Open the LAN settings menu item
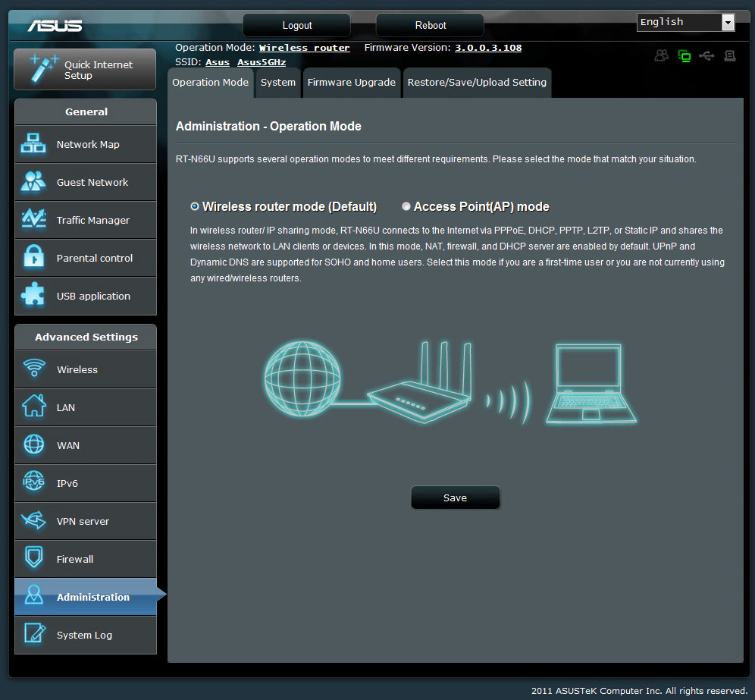The height and width of the screenshot is (700, 755). tap(86, 407)
